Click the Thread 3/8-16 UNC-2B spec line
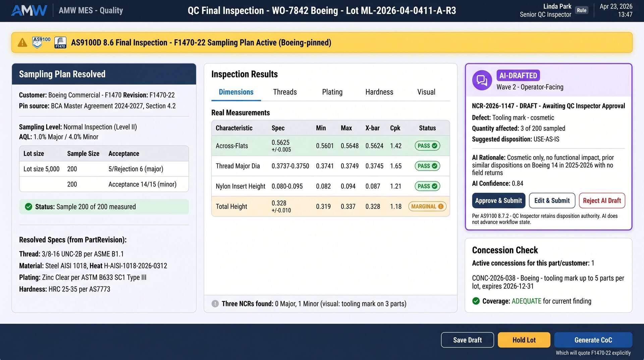The image size is (644, 360). [x=71, y=254]
